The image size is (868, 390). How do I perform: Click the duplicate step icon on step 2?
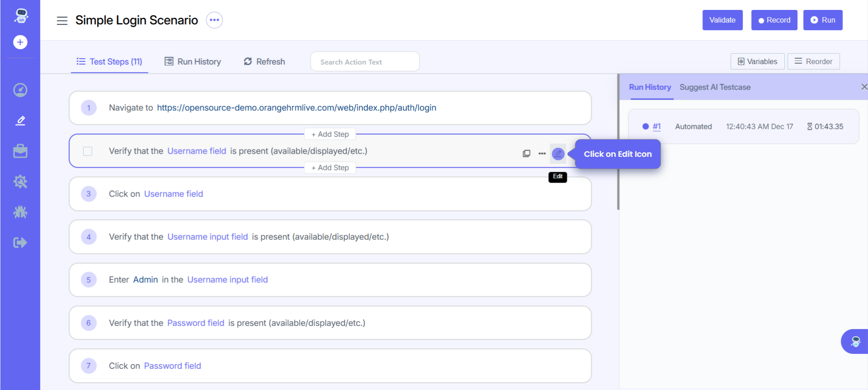526,154
